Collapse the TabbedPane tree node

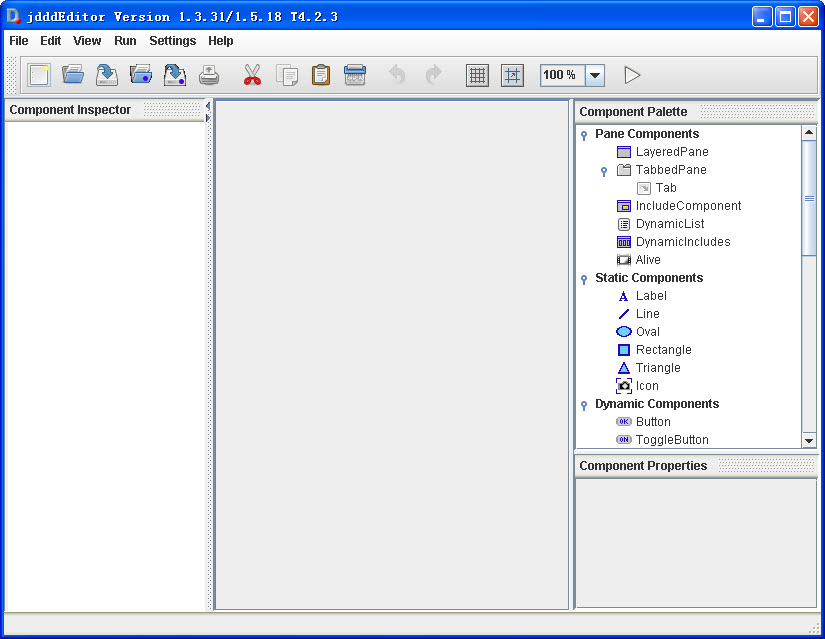click(604, 171)
